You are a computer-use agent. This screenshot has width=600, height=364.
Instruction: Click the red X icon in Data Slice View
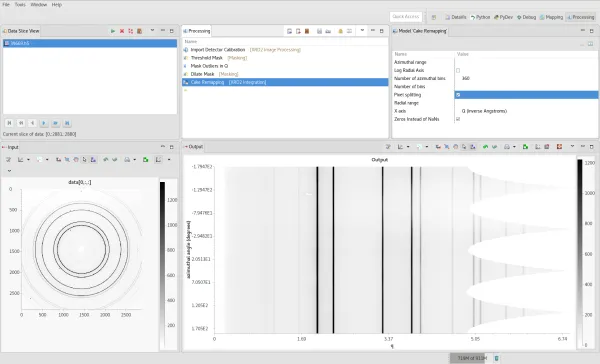(x=122, y=31)
